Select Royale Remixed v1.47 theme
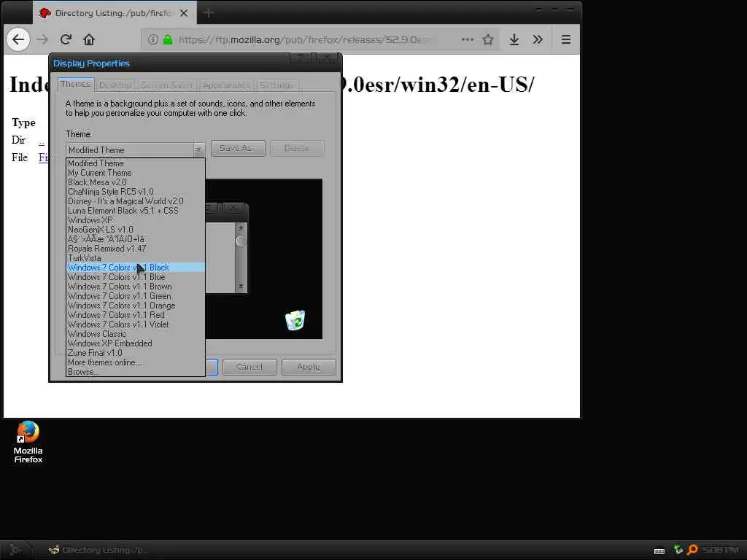This screenshot has height=560, width=747. 136,249
